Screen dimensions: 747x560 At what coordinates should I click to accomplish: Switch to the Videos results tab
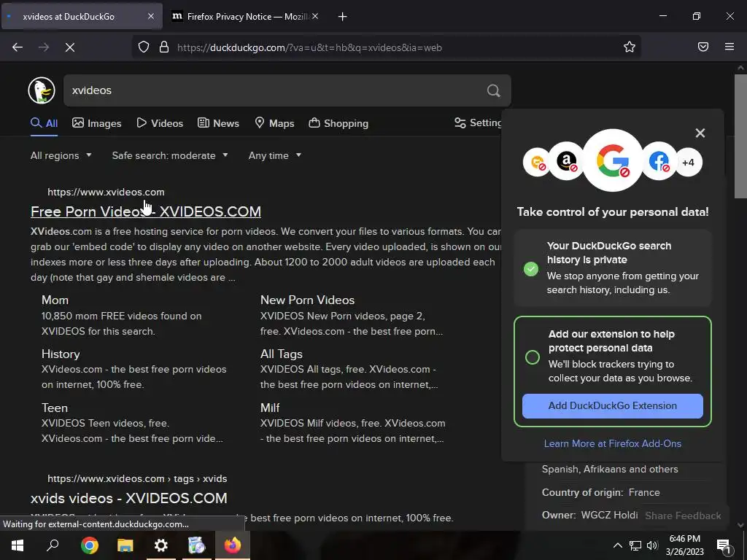point(160,123)
